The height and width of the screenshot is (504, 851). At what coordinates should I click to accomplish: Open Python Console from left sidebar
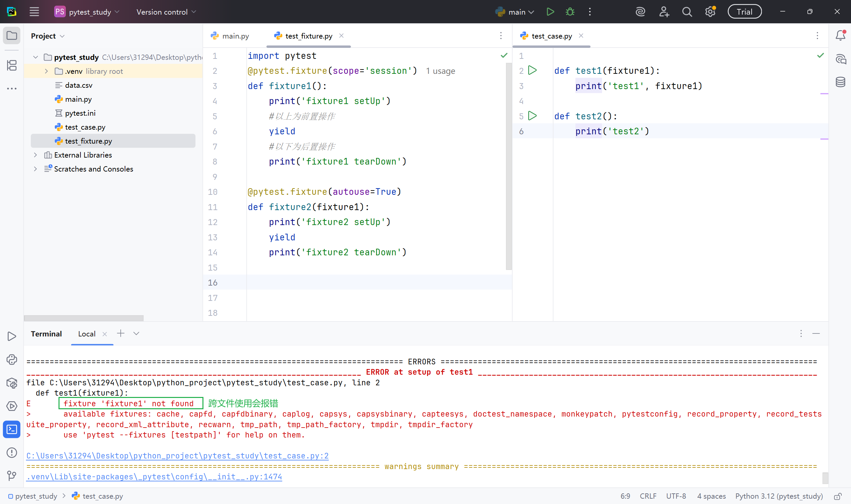point(12,360)
